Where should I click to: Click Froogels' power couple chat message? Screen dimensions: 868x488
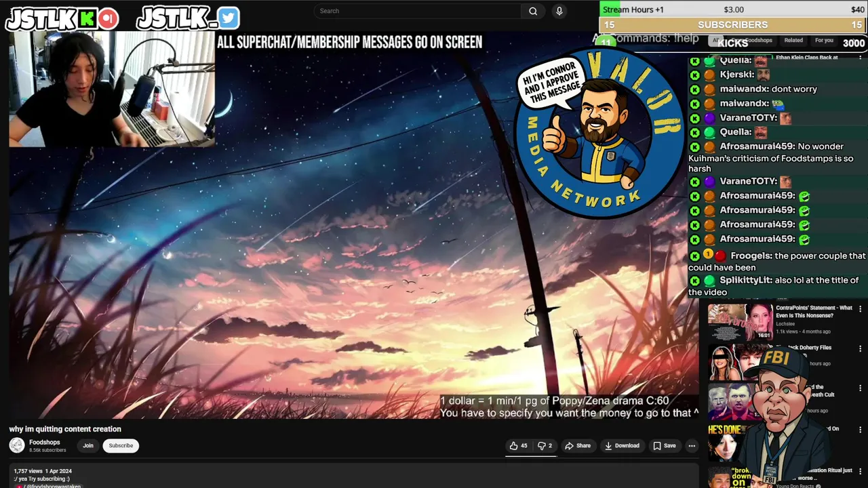tap(778, 262)
